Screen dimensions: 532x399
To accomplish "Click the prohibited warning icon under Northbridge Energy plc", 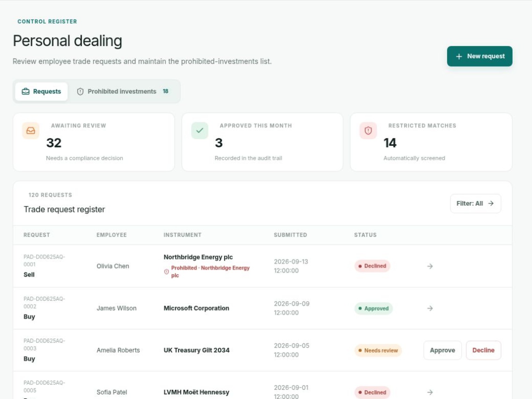I will pos(166,272).
